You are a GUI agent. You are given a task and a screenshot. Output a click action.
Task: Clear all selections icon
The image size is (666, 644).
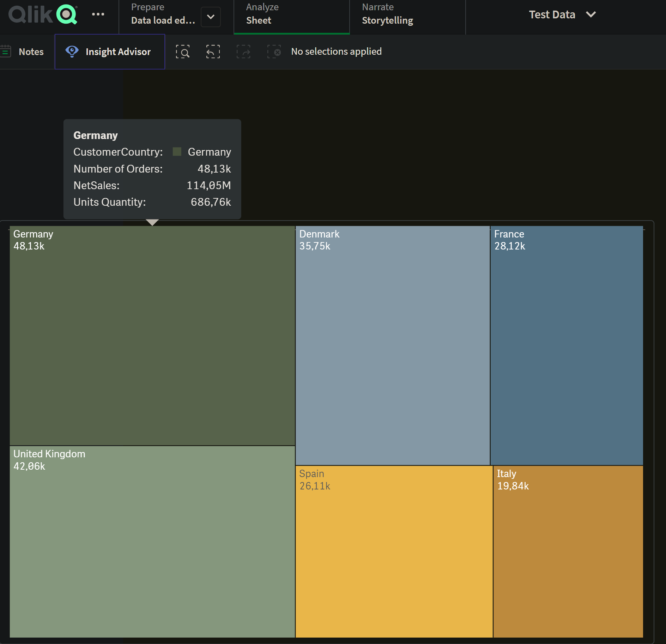coord(274,52)
